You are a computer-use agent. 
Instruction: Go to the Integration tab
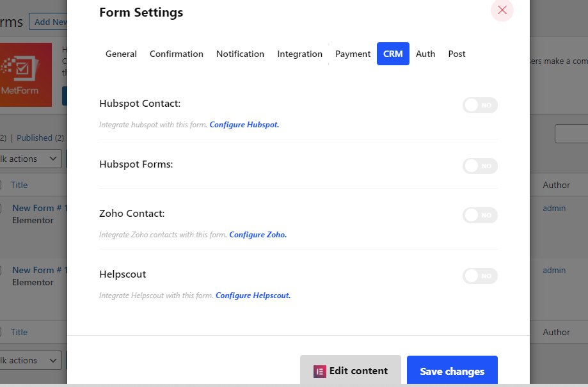tap(299, 54)
